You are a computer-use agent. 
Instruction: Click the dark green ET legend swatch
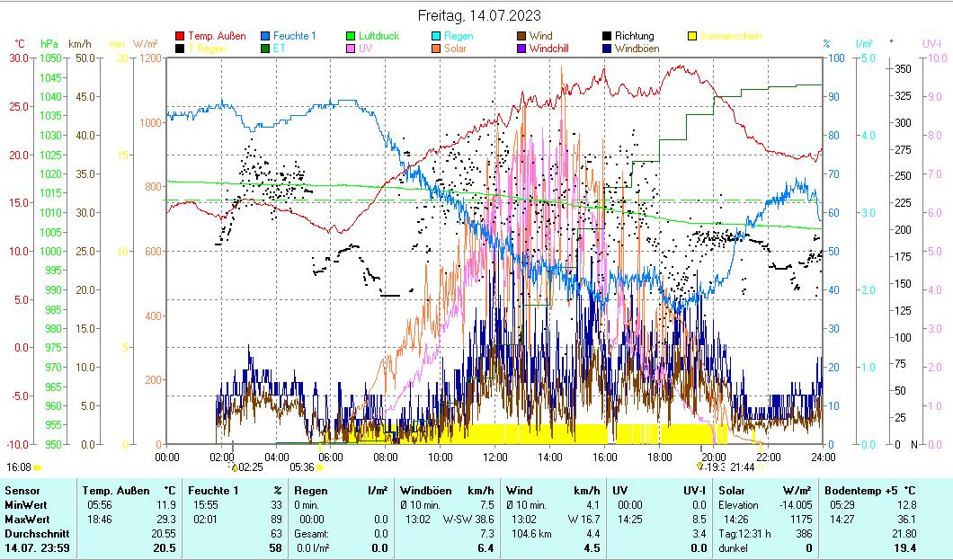[265, 49]
